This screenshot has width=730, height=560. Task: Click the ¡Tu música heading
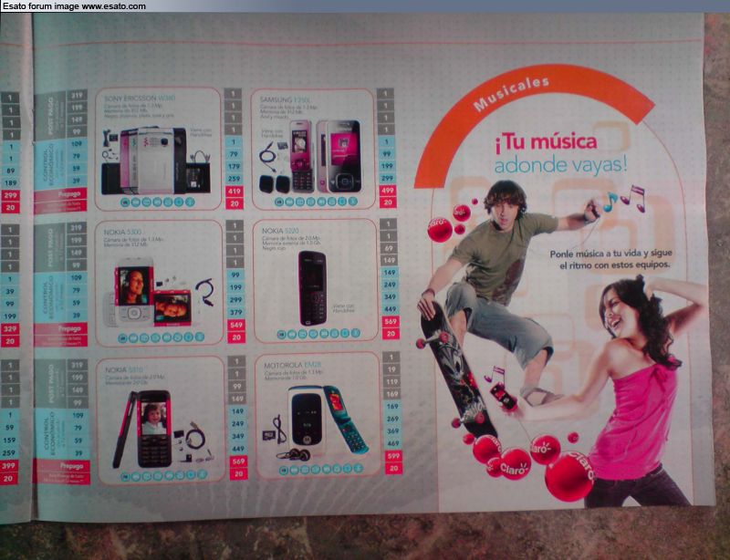click(x=546, y=142)
